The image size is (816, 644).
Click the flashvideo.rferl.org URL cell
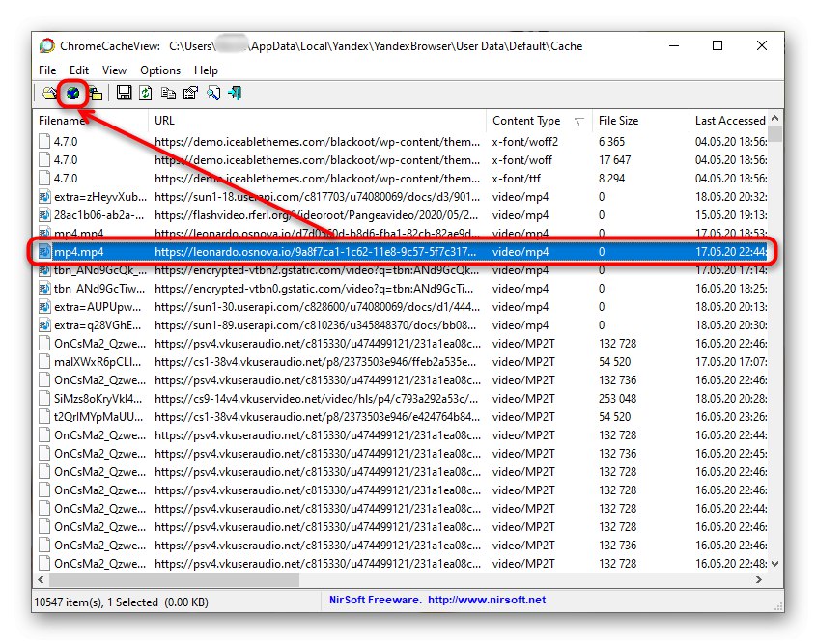click(316, 215)
